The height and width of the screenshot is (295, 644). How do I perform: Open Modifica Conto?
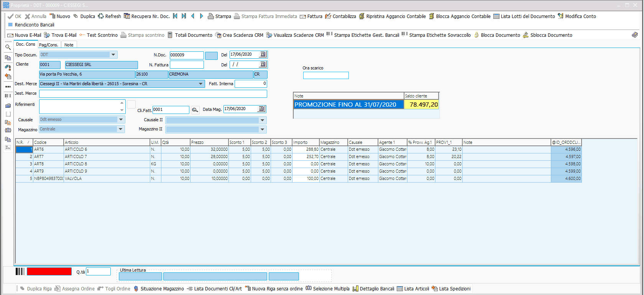coord(577,16)
